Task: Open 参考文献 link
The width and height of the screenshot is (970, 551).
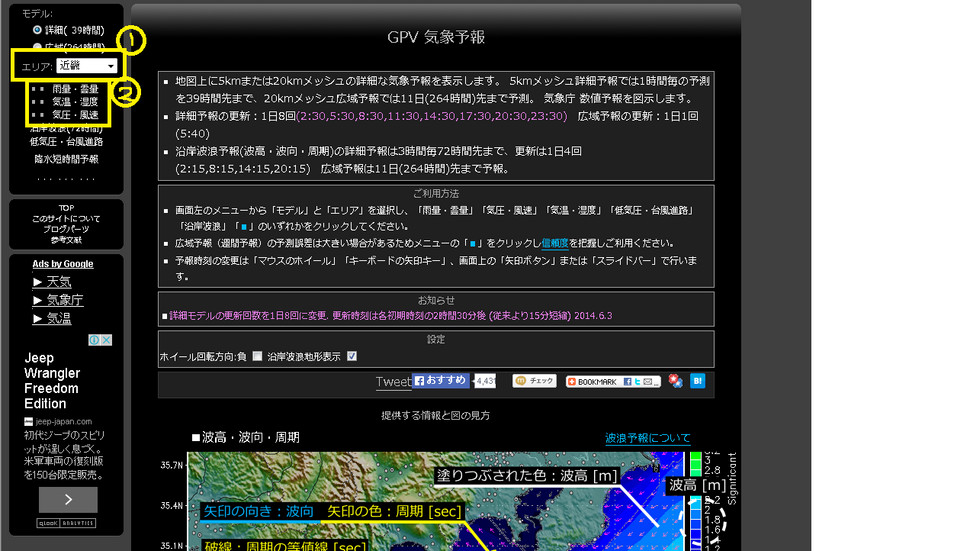Action: [x=66, y=240]
